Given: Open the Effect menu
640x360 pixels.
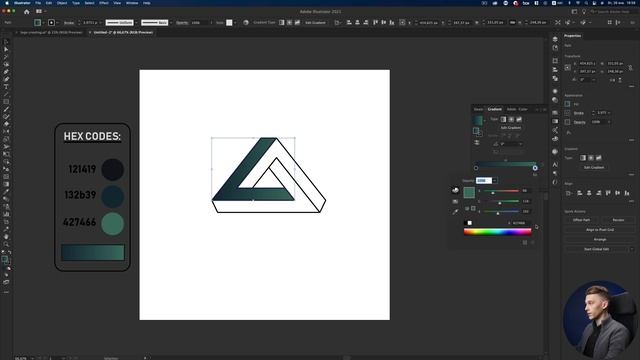Looking at the screenshot, I should tap(104, 3).
